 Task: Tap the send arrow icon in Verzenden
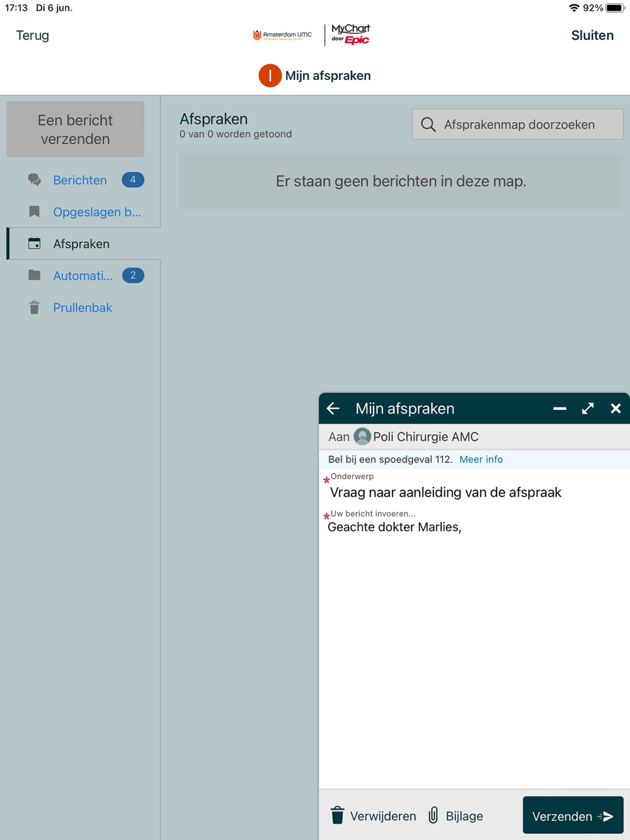pos(606,817)
